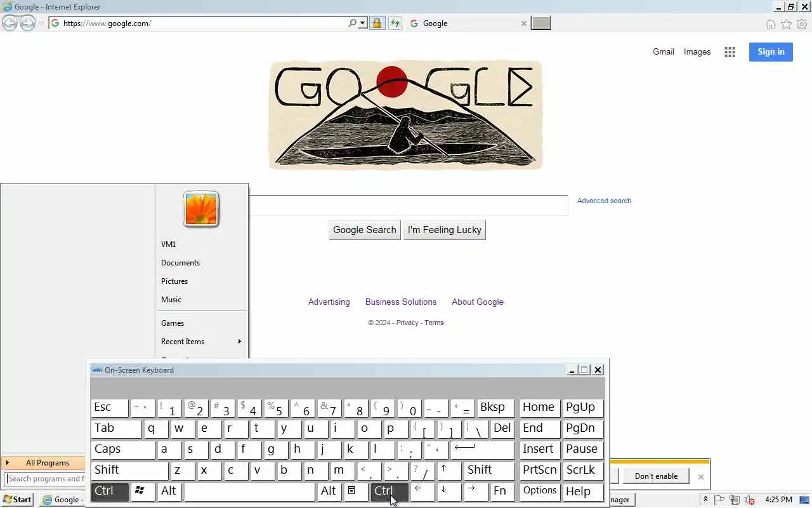812x508 pixels.
Task: Click the Start menu search programs field
Action: (46, 479)
